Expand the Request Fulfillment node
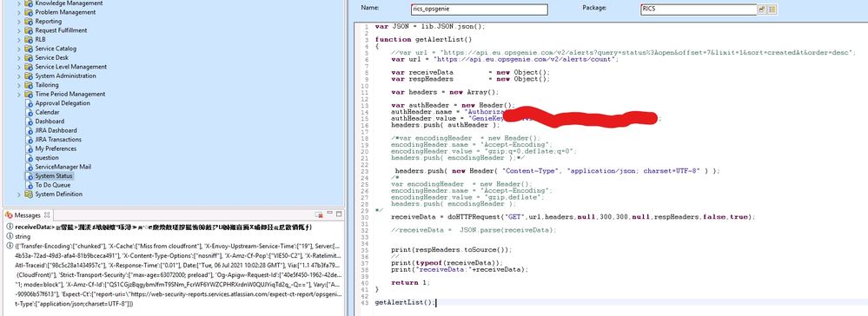 click(x=19, y=30)
